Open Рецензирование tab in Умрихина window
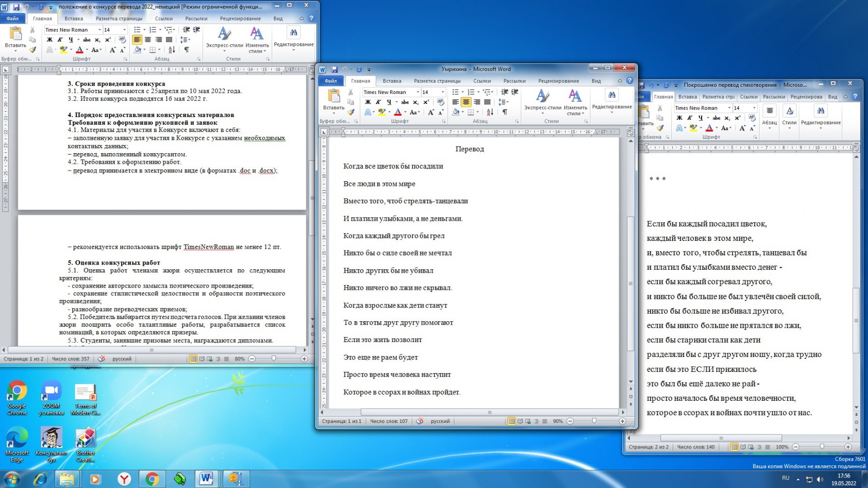This screenshot has height=488, width=868. (558, 81)
